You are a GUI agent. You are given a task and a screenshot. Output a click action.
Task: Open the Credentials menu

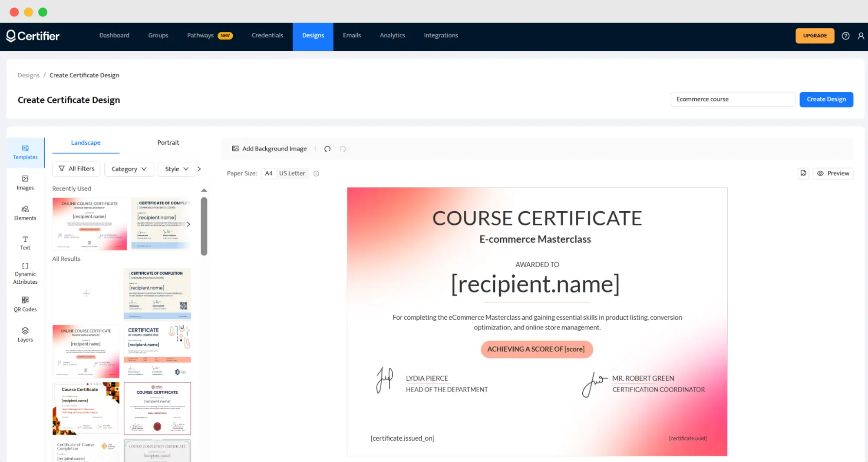coord(267,36)
